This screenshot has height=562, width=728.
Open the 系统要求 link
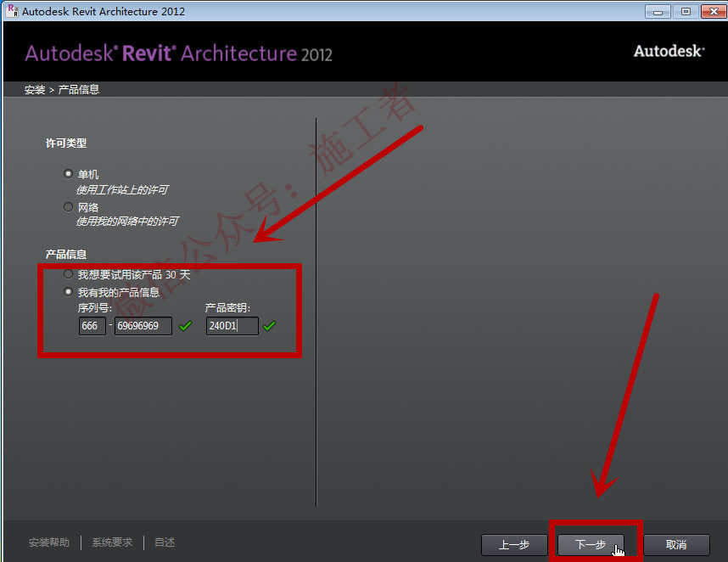[x=112, y=542]
